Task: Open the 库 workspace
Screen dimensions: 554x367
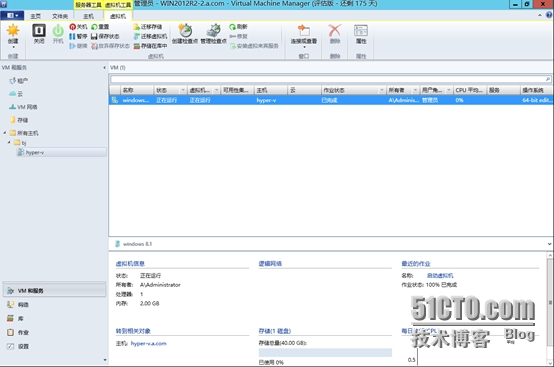Action: [x=54, y=319]
